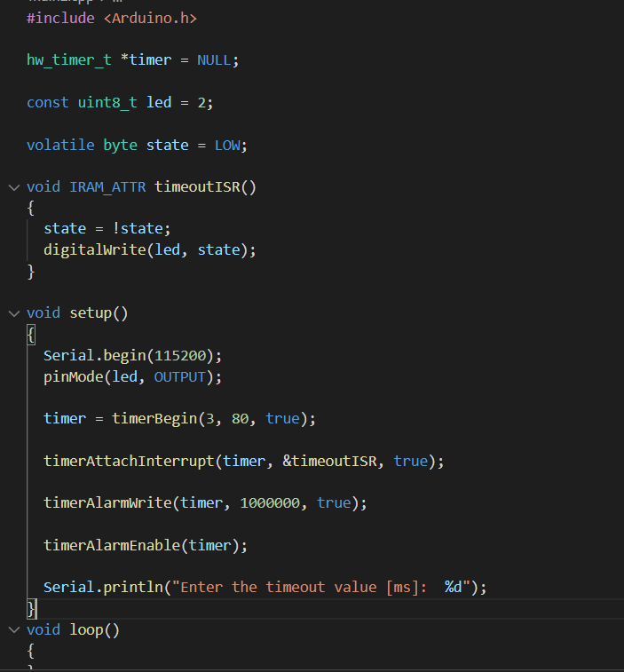Click &timeoutISR argument in timerAttachInterrupt

(x=329, y=461)
